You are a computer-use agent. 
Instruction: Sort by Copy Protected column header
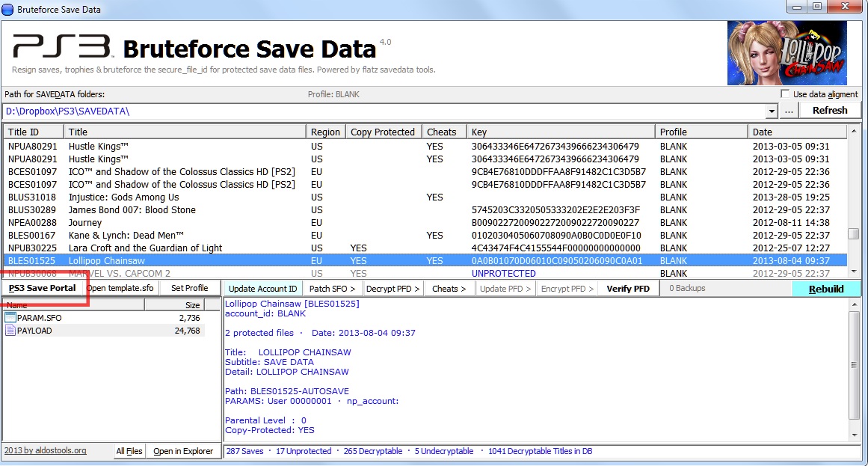[383, 132]
